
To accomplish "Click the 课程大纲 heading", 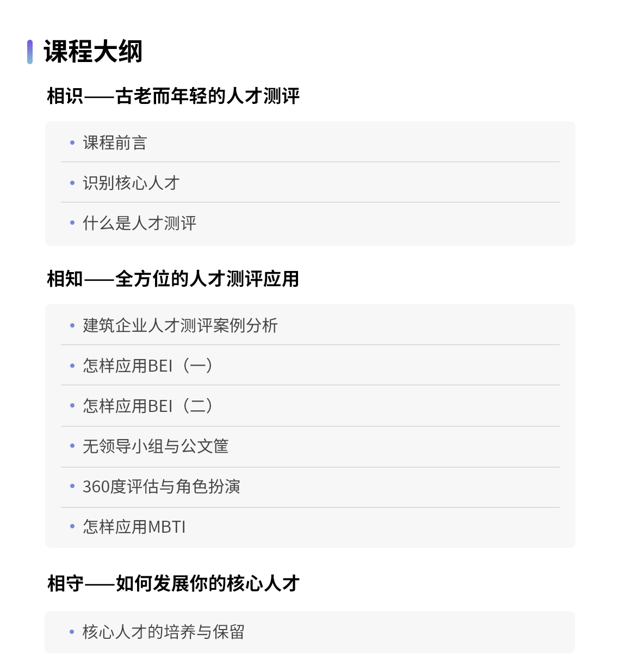I will (93, 52).
